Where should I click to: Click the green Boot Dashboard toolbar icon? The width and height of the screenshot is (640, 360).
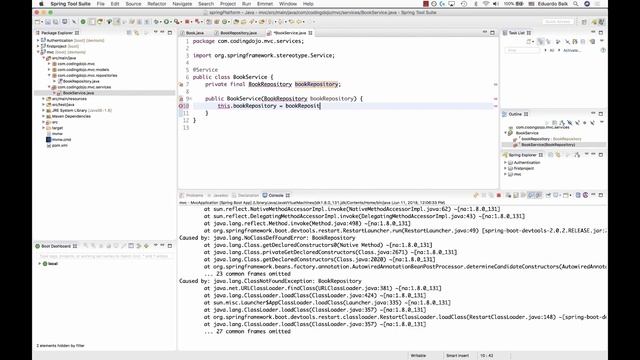(83, 22)
